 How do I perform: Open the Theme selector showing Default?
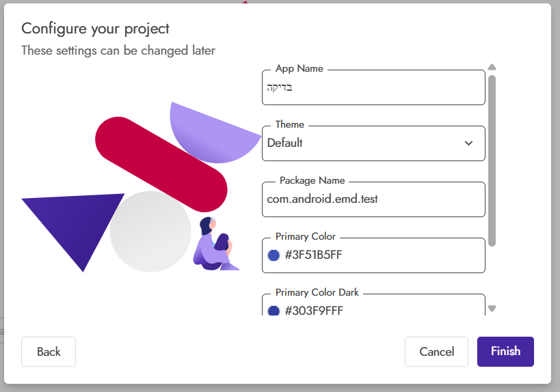[362, 143]
